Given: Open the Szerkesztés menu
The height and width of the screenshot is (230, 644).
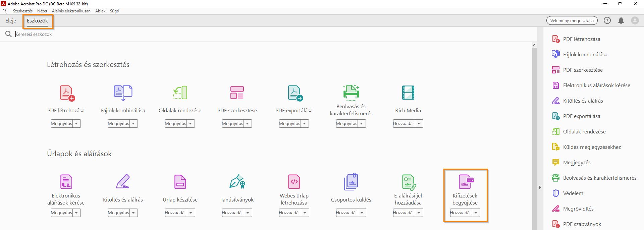Looking at the screenshot, I should [23, 11].
